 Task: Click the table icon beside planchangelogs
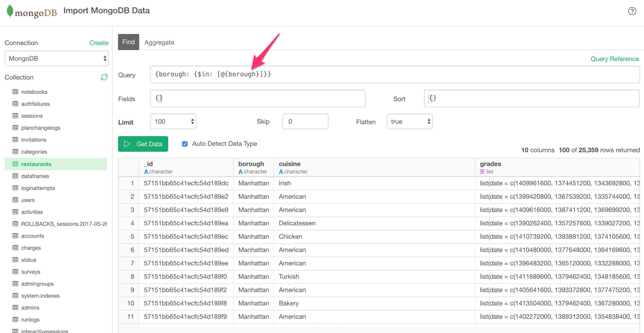(15, 128)
